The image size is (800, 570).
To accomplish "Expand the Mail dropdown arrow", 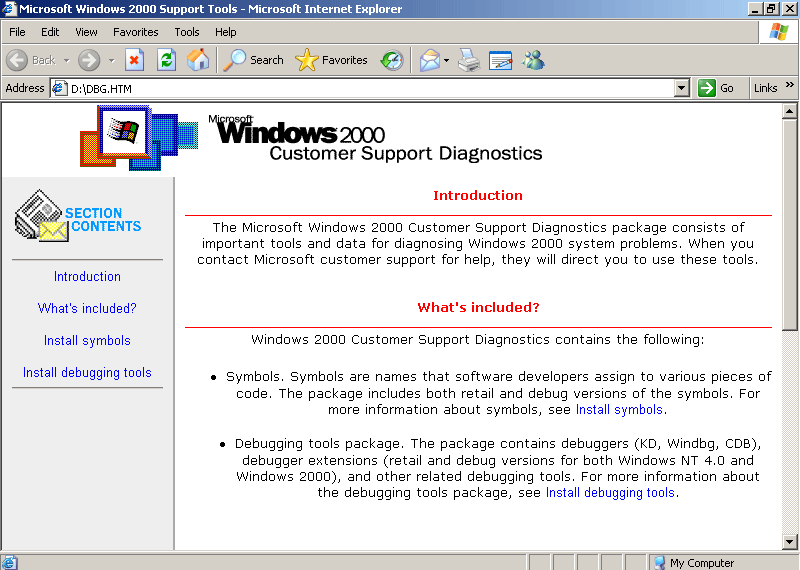I will pyautogui.click(x=446, y=60).
